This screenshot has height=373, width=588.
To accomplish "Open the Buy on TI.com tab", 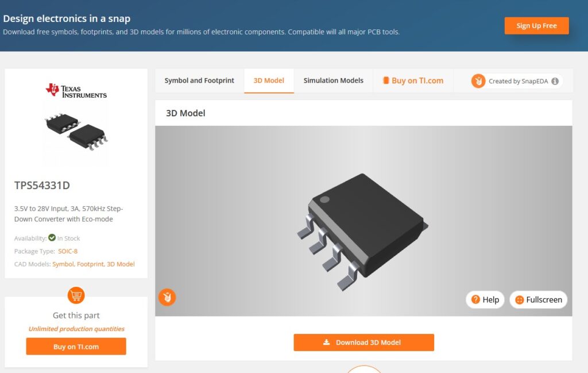I will [x=413, y=80].
